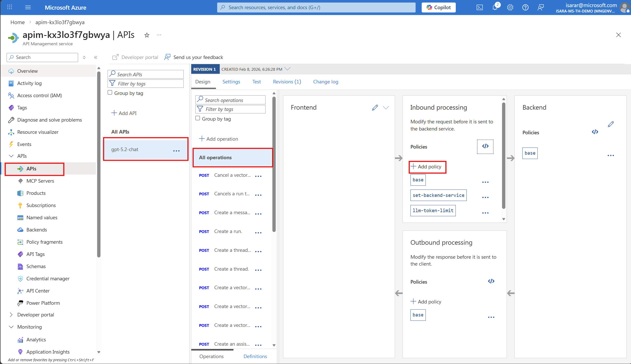Open the Developer portal toolbar link

pos(135,57)
